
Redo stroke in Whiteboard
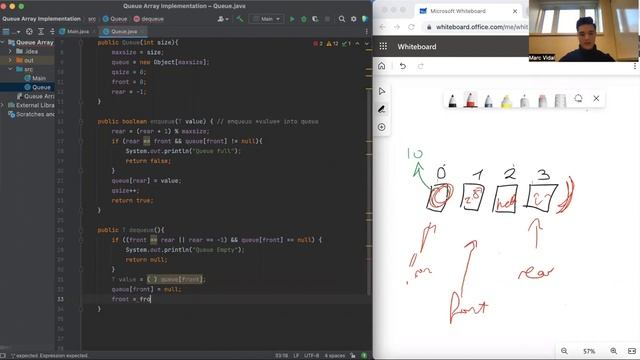tap(420, 66)
